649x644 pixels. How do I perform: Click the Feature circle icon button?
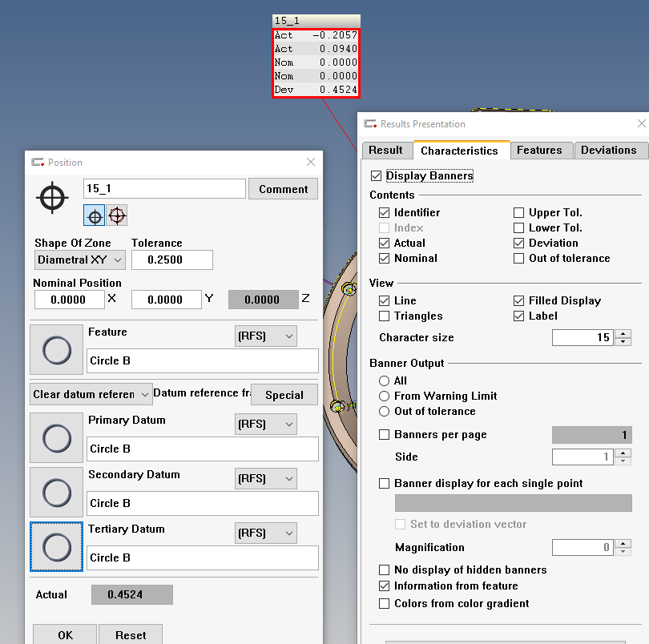point(56,349)
